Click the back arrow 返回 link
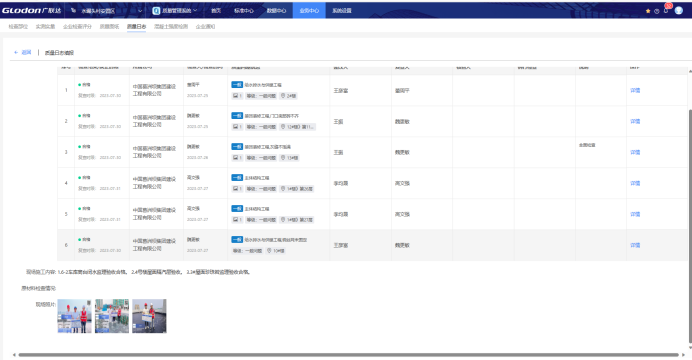 (x=23, y=52)
